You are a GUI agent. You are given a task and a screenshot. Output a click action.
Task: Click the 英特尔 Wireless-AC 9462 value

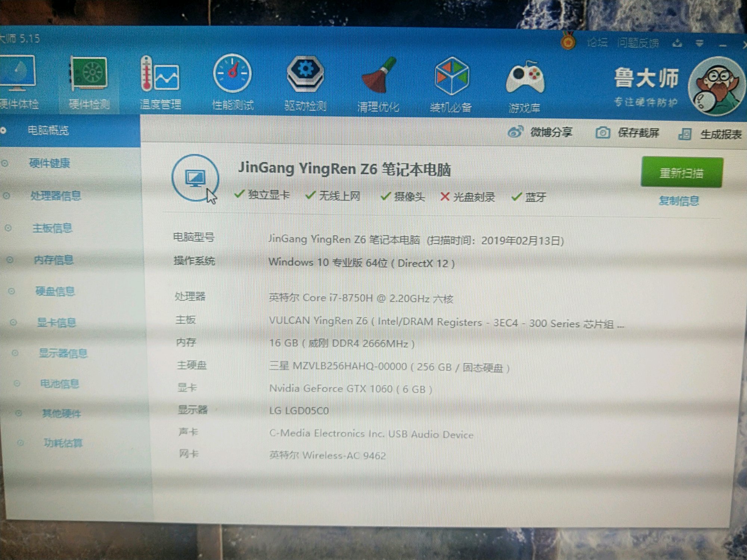[328, 455]
